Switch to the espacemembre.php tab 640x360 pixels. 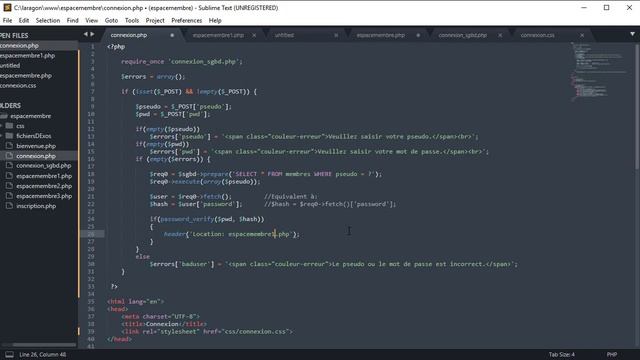coord(381,35)
